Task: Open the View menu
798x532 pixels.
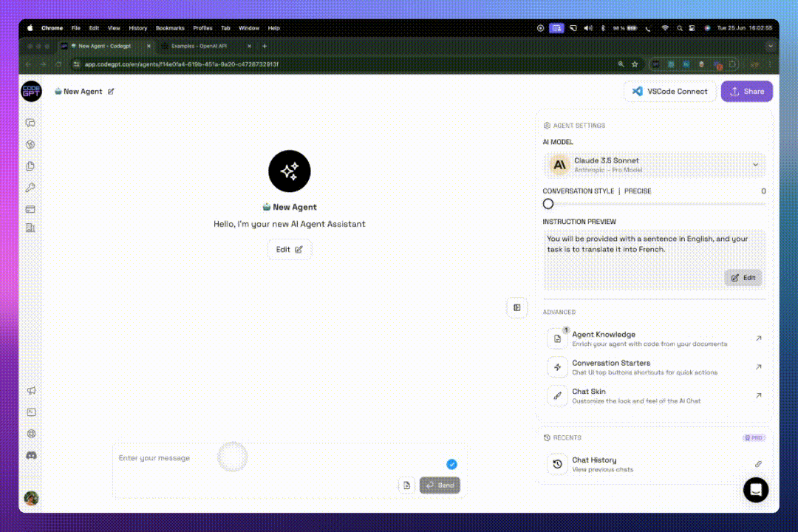Action: coord(114,28)
